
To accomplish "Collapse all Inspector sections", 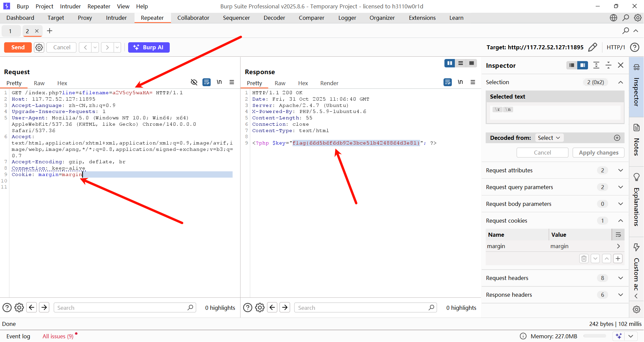I will click(608, 65).
